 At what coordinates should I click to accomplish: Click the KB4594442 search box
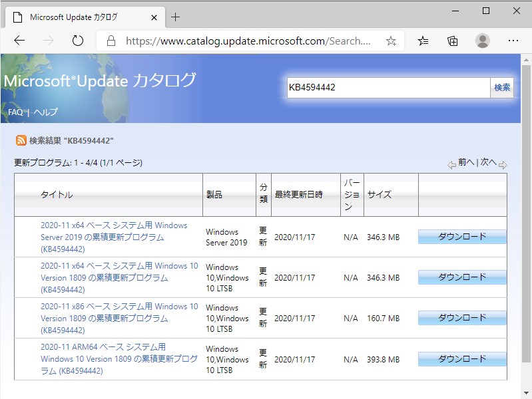pyautogui.click(x=388, y=88)
